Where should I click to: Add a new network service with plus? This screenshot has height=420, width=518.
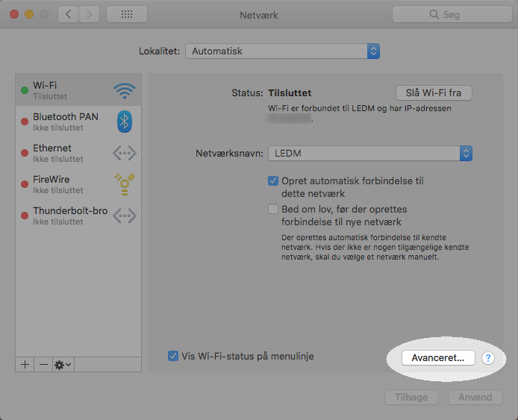[25, 365]
